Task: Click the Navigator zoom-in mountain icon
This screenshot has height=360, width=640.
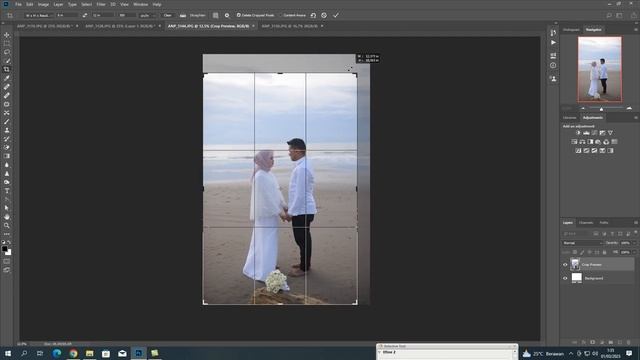Action: click(629, 108)
